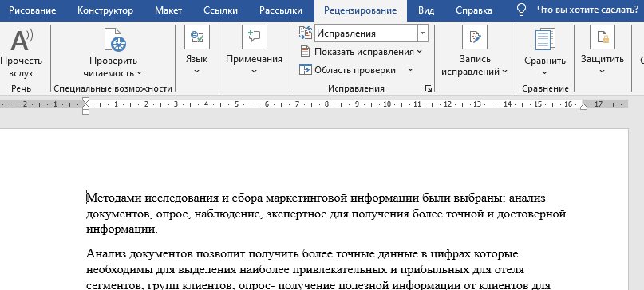
Task: Expand the Показать исправления dropdown
Action: [419, 52]
